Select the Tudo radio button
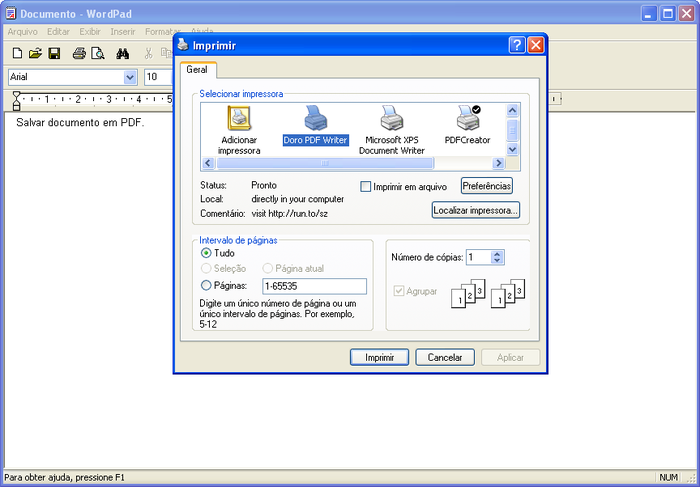This screenshot has height=487, width=700. [x=206, y=253]
